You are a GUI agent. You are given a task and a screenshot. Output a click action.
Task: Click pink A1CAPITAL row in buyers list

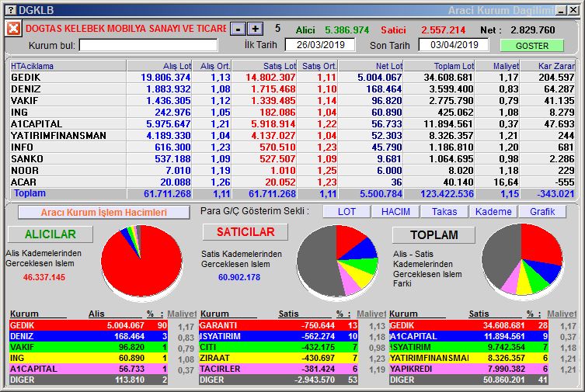pos(89,369)
